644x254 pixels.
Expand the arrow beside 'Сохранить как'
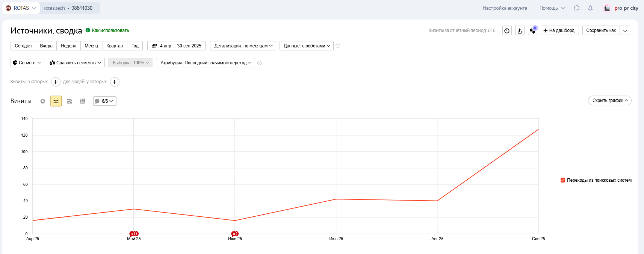(x=625, y=31)
